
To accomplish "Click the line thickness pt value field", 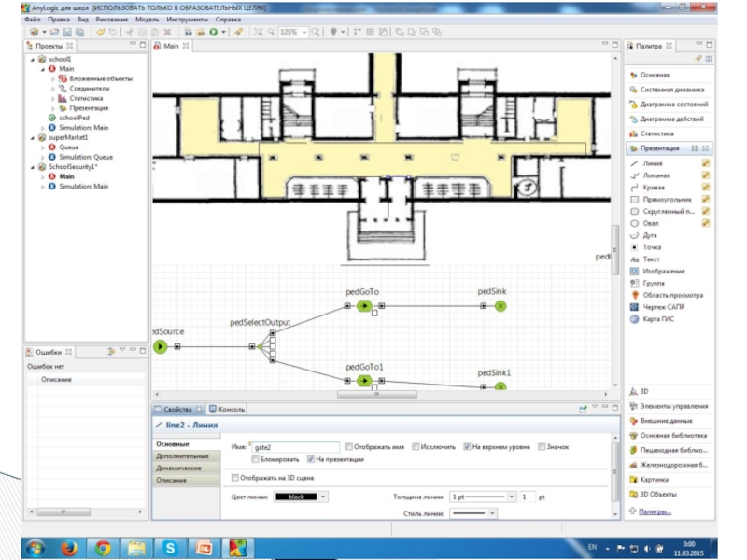I will point(527,497).
